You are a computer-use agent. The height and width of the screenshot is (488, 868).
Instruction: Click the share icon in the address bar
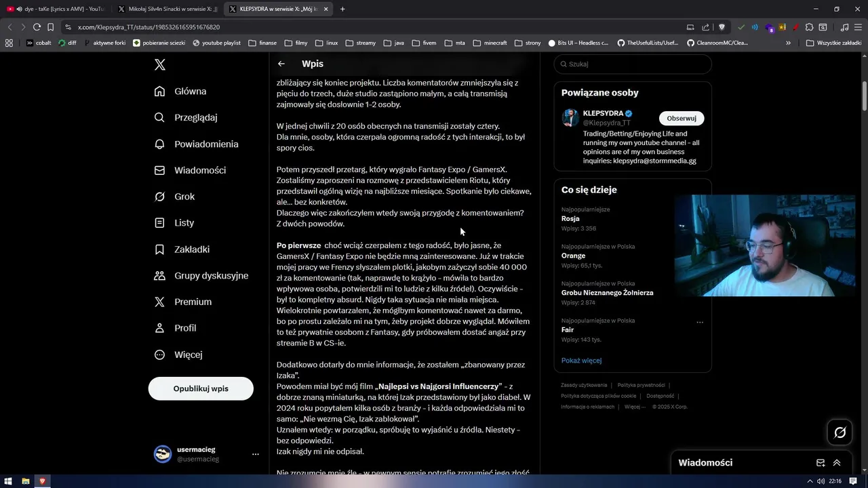(705, 27)
